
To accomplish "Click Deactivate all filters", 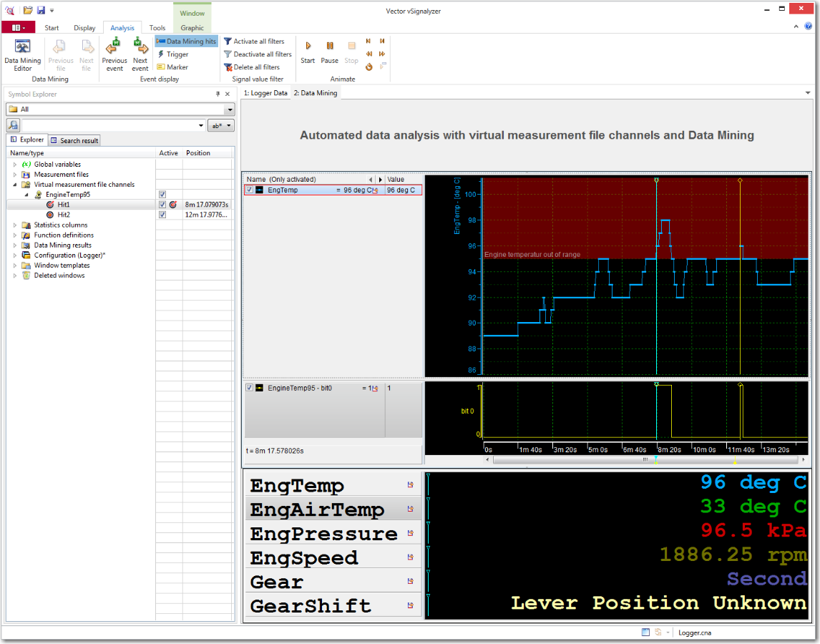I will click(x=258, y=54).
